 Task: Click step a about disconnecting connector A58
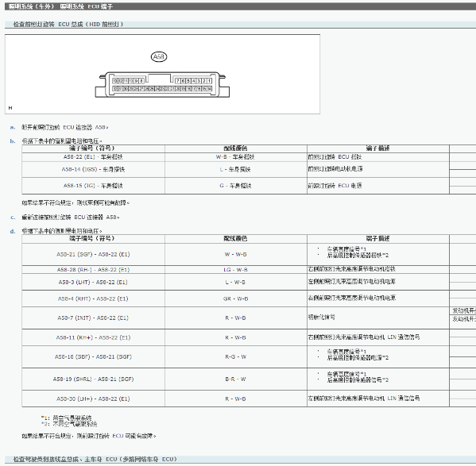pos(64,127)
